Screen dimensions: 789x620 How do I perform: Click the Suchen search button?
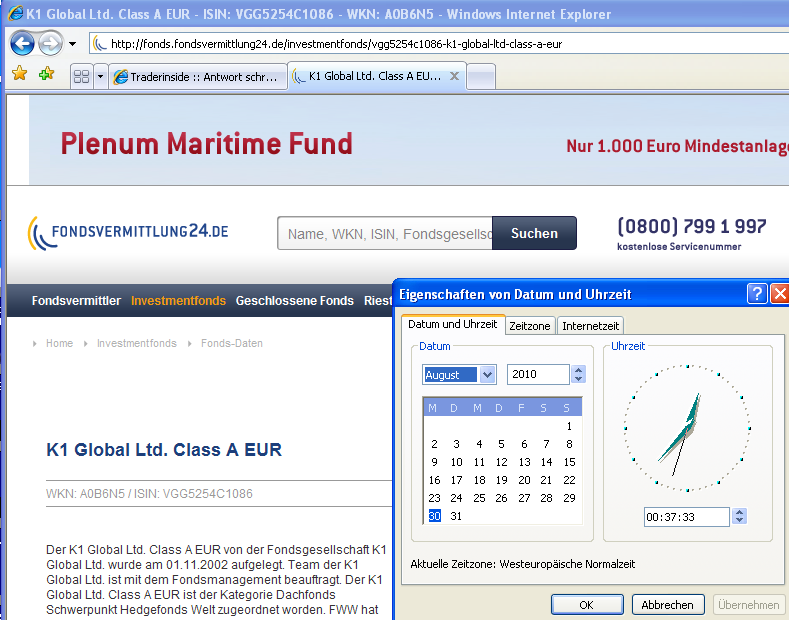[534, 234]
